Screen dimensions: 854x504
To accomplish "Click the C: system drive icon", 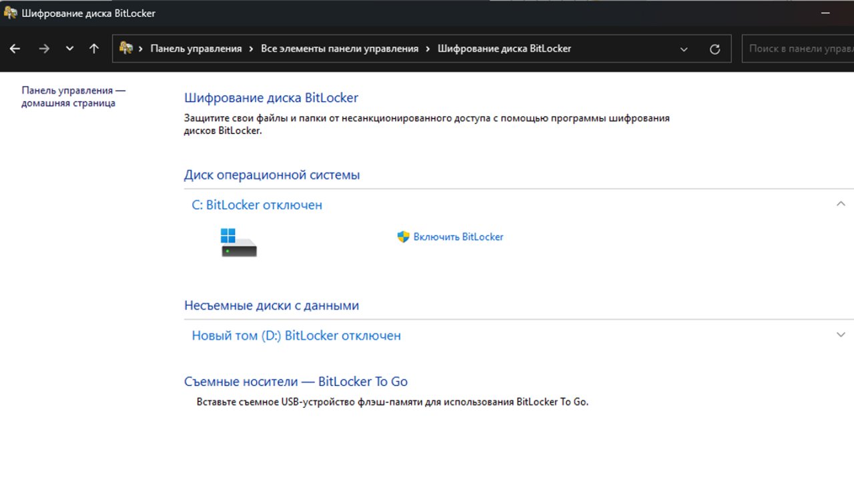I will point(238,243).
